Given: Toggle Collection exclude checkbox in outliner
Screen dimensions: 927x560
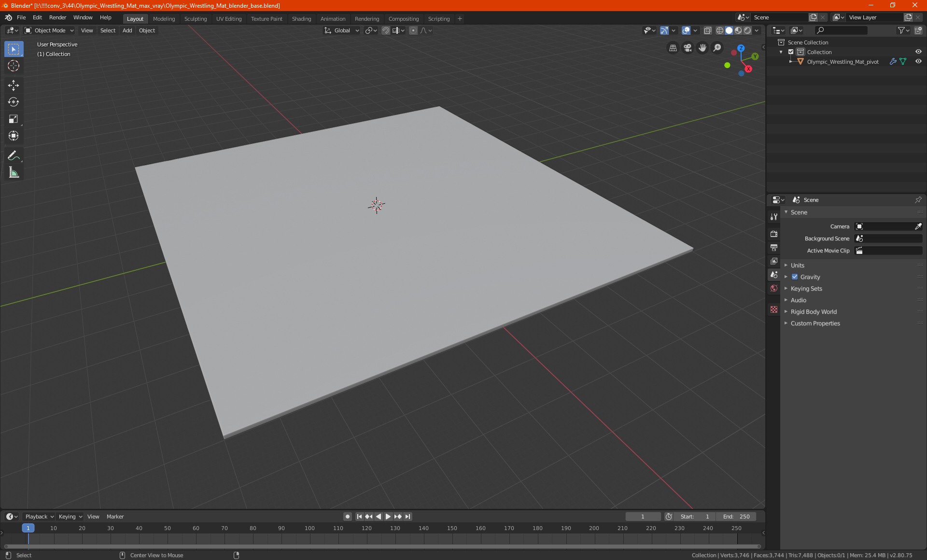Looking at the screenshot, I should 791,52.
